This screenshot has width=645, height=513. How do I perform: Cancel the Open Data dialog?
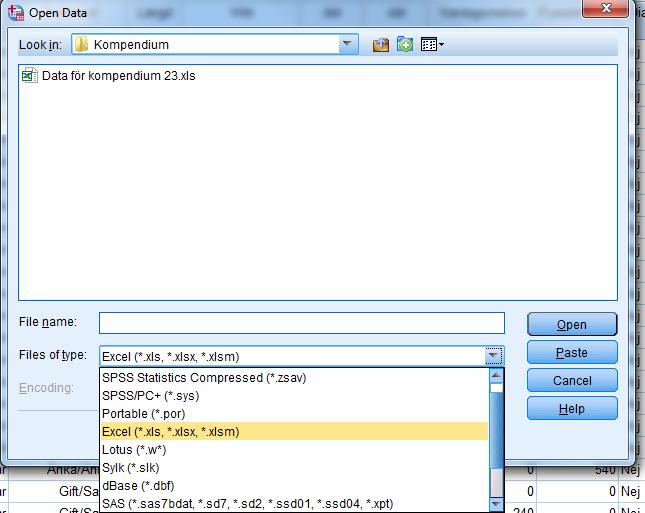coord(572,381)
